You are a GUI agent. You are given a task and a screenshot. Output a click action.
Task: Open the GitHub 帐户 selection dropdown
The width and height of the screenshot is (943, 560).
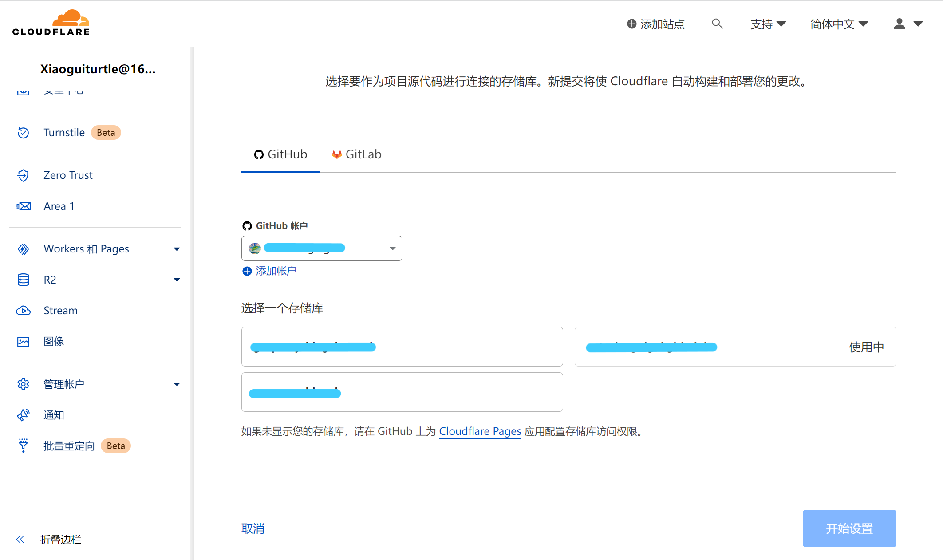[322, 248]
